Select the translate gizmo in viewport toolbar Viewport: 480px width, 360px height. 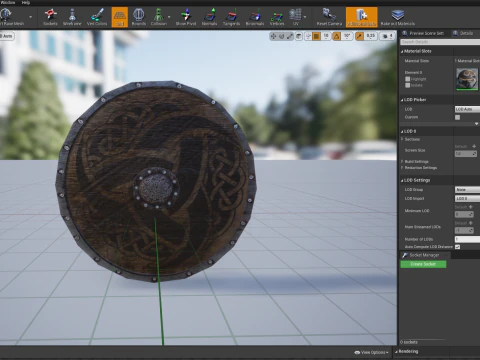coord(274,36)
